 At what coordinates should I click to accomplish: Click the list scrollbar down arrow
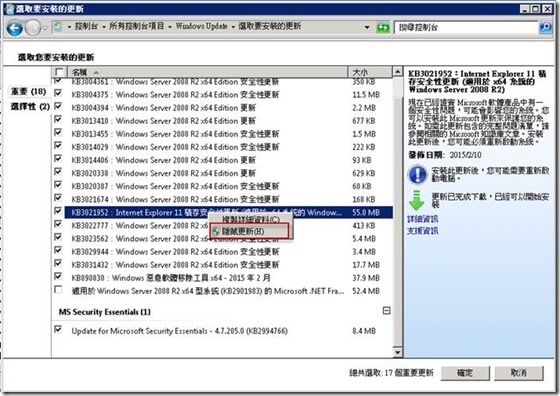pyautogui.click(x=398, y=352)
